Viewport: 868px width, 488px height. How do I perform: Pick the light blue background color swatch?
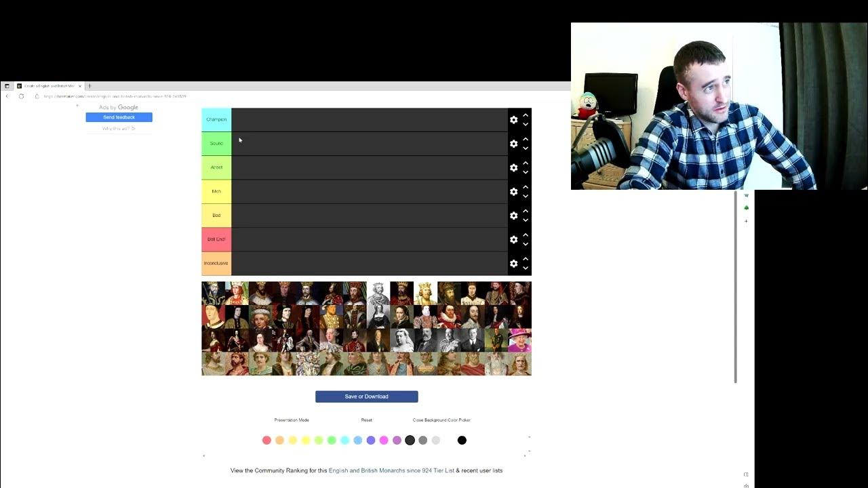pyautogui.click(x=357, y=441)
